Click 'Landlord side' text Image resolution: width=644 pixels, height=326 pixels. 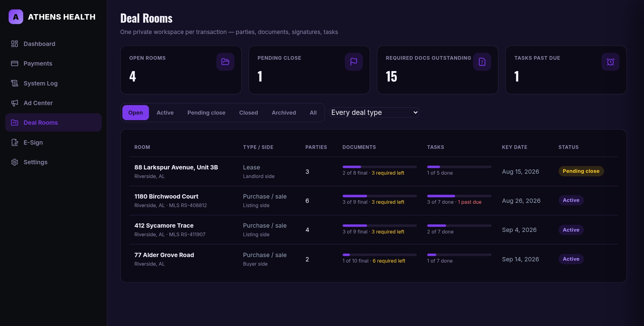pos(259,176)
